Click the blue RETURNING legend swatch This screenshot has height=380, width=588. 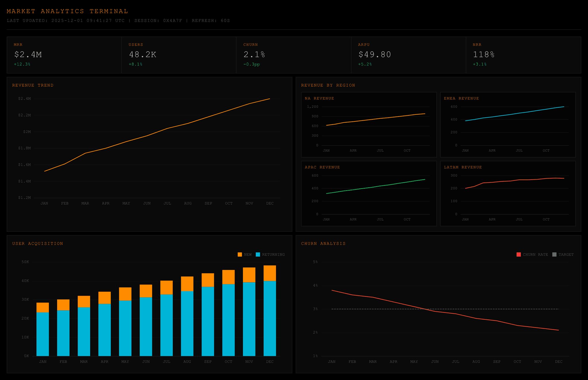(x=258, y=255)
